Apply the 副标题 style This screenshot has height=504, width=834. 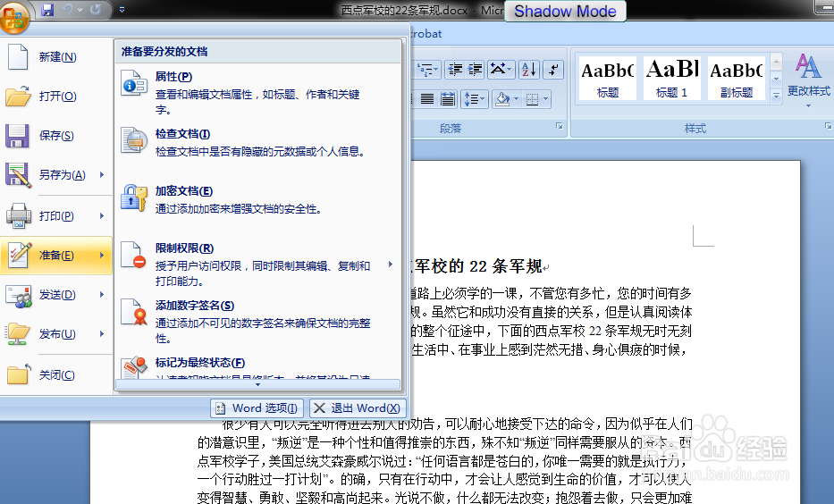pyautogui.click(x=737, y=78)
